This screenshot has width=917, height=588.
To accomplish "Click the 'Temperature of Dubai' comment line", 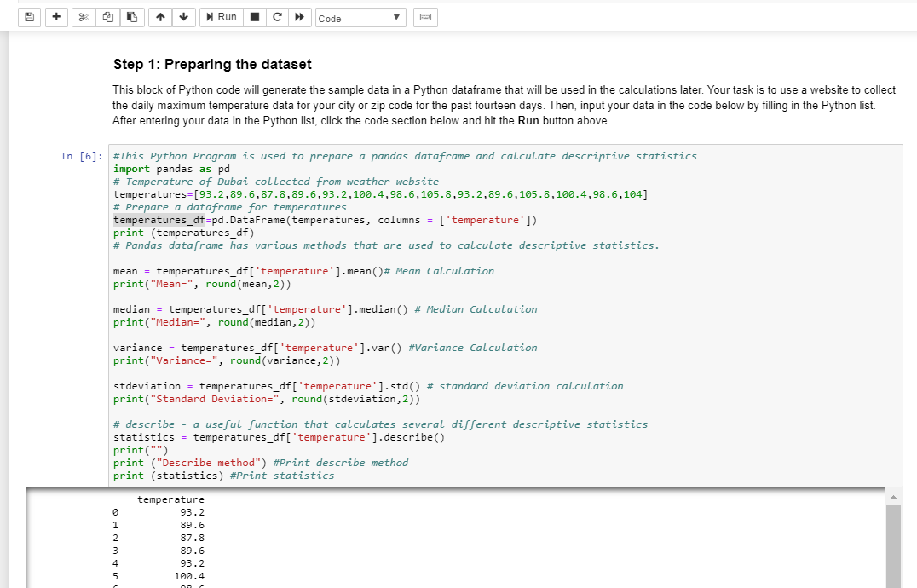I will 276,182.
